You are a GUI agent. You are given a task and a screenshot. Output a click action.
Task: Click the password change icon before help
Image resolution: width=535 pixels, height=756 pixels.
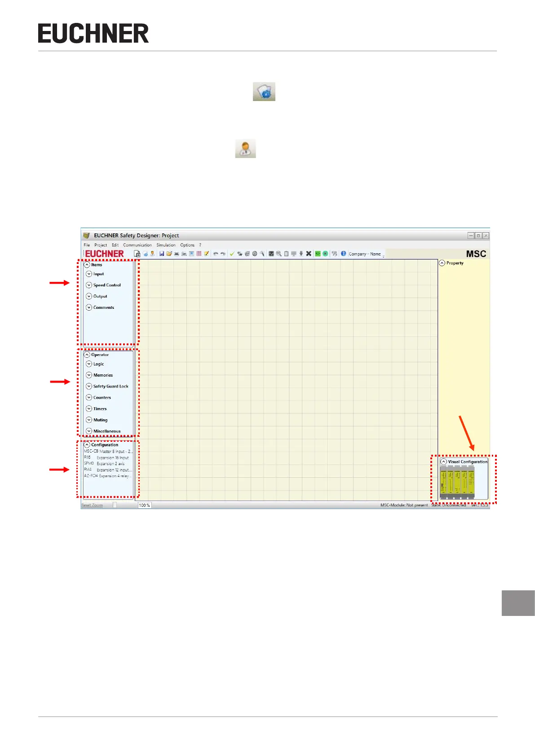[334, 254]
